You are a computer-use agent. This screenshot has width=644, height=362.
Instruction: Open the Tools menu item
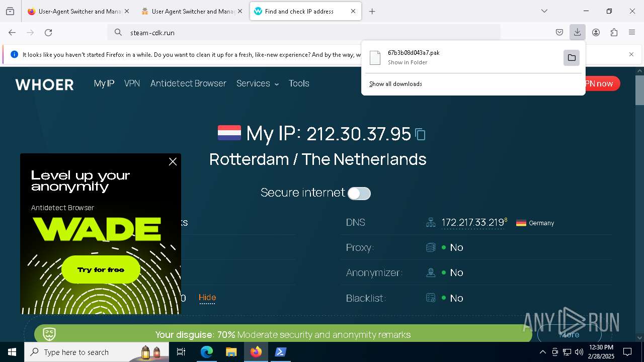tap(299, 83)
